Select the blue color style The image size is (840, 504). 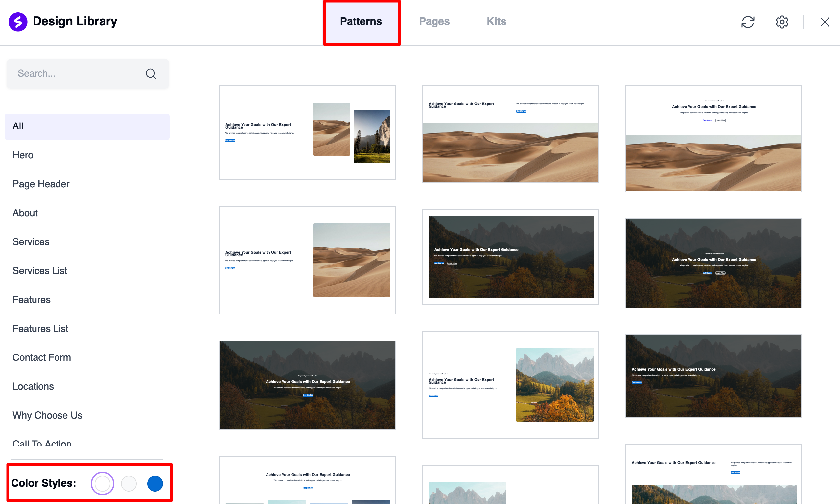point(155,483)
